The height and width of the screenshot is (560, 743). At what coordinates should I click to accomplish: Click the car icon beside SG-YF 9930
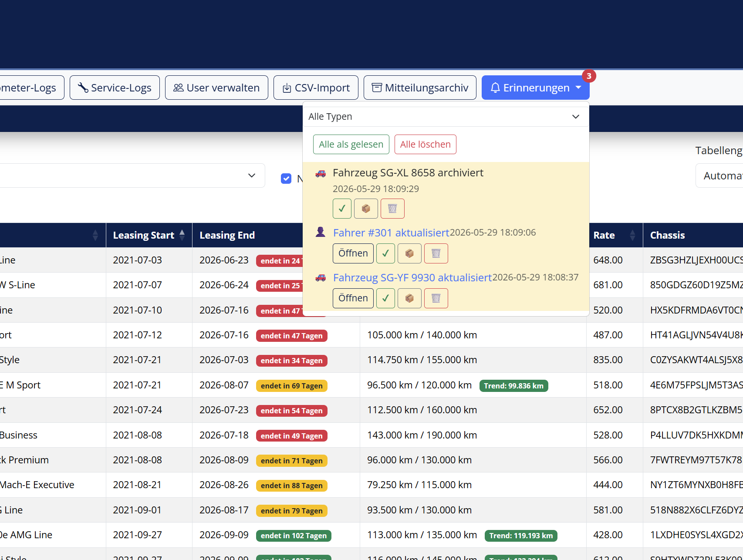click(321, 277)
